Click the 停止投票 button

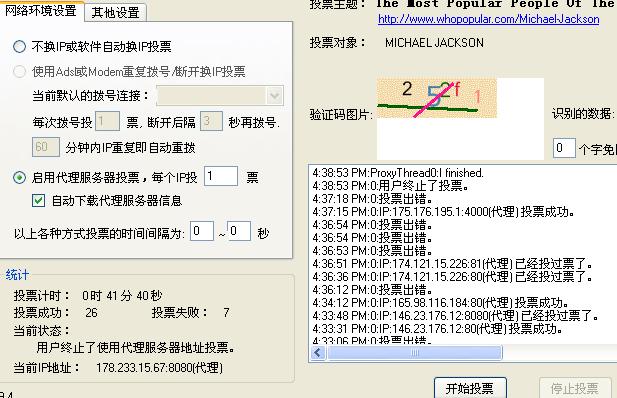575,389
